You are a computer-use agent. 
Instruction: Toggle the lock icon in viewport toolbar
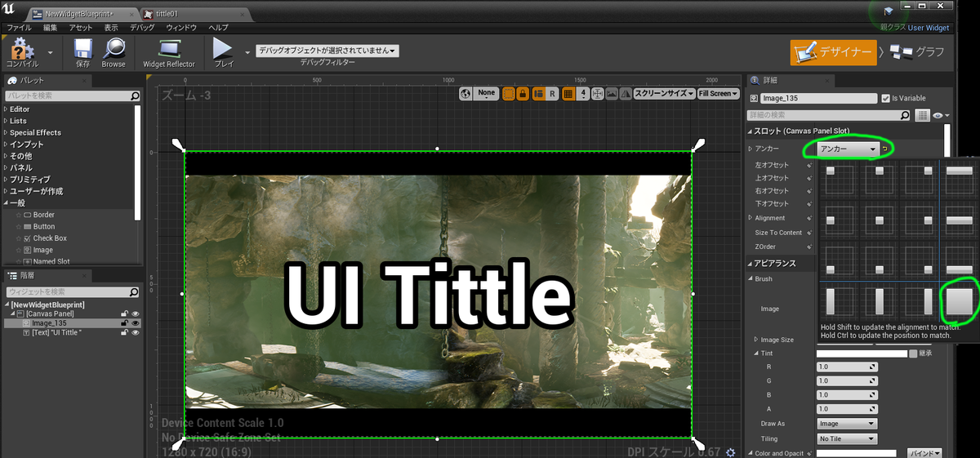point(523,94)
